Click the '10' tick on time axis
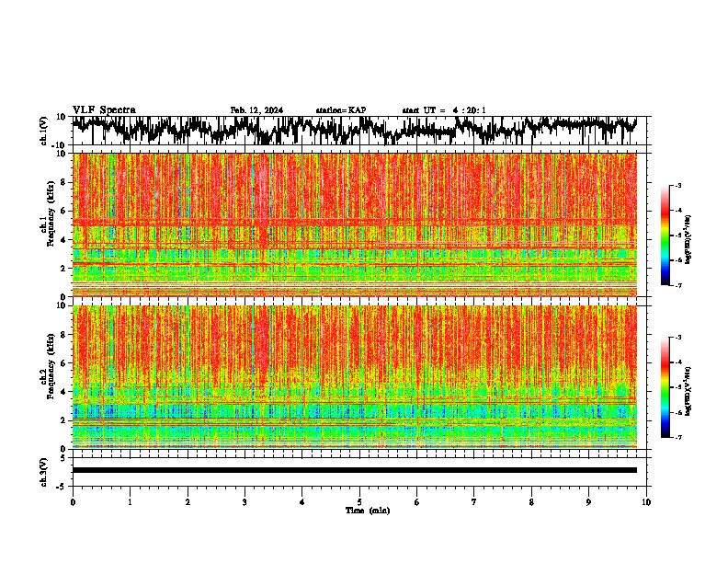728x563 pixels. point(646,502)
